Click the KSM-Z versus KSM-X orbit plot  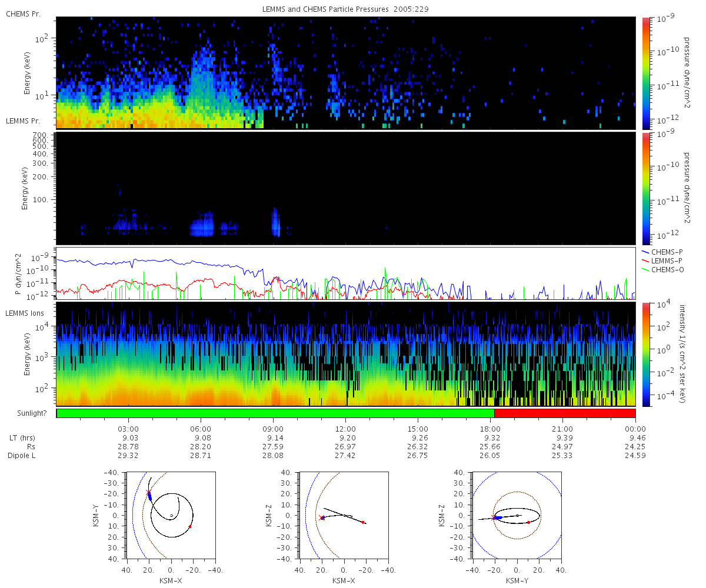click(x=344, y=515)
